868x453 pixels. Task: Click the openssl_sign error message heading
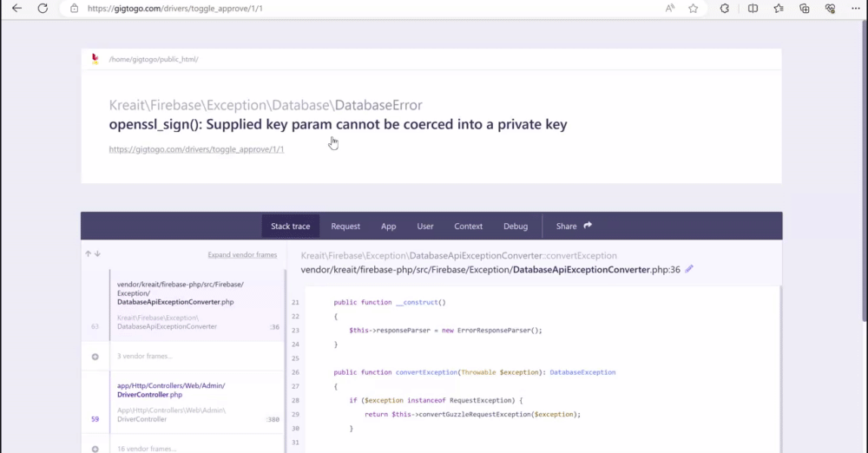coord(338,124)
